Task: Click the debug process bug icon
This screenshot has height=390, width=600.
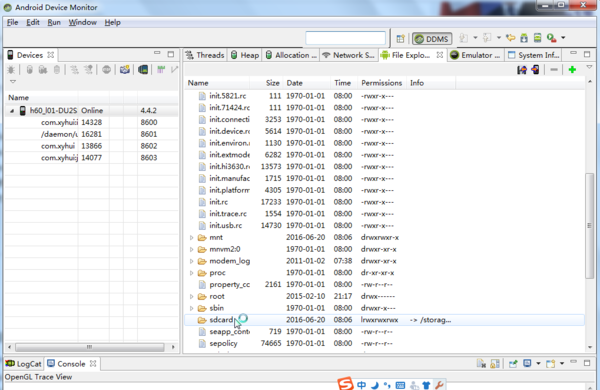Action: pyautogui.click(x=11, y=70)
